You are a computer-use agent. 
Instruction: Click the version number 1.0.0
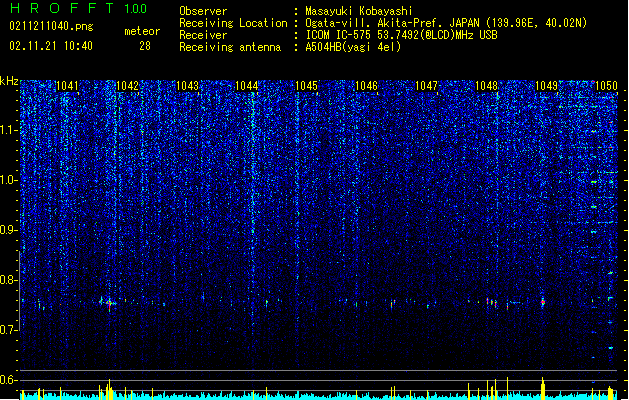[136, 8]
